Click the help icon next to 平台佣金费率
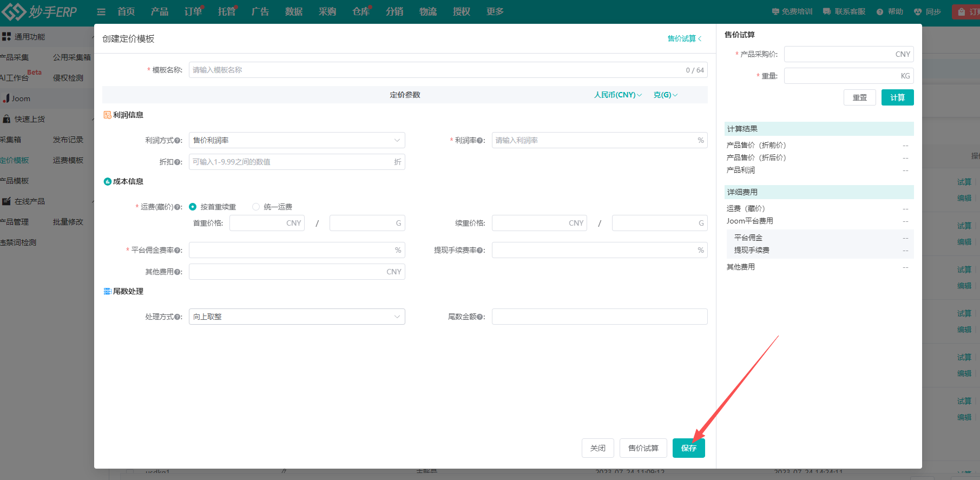The image size is (980, 480). (x=178, y=251)
